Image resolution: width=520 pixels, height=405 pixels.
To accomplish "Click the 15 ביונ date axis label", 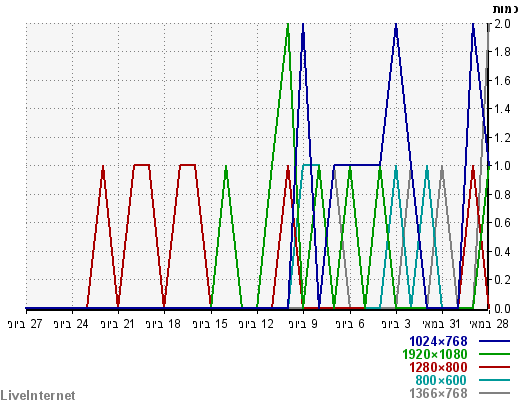I will [210, 324].
